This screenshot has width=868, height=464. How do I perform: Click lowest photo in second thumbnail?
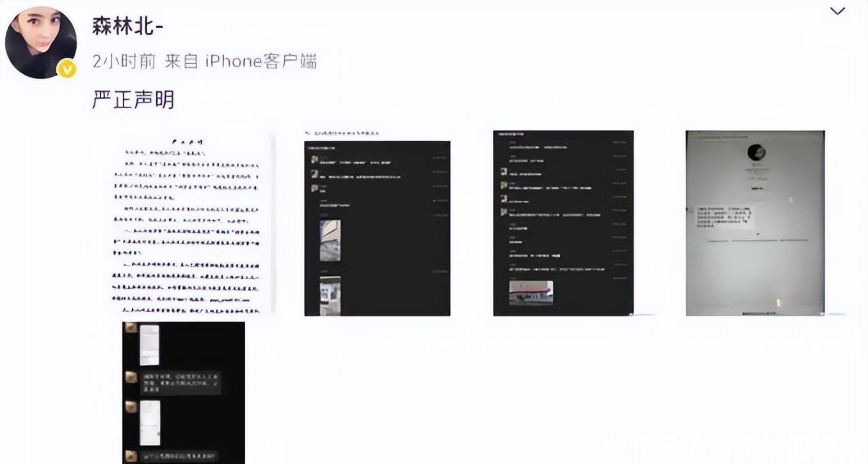coord(330,295)
